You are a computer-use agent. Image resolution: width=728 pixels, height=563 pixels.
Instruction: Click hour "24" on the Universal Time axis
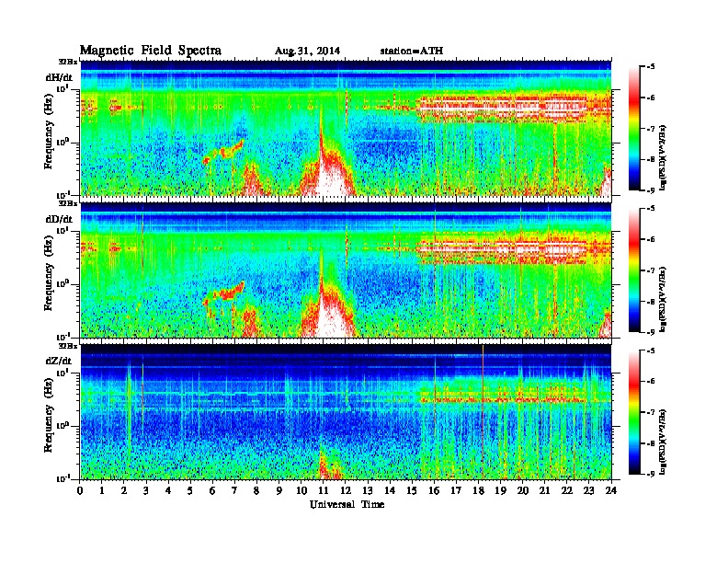coord(611,490)
